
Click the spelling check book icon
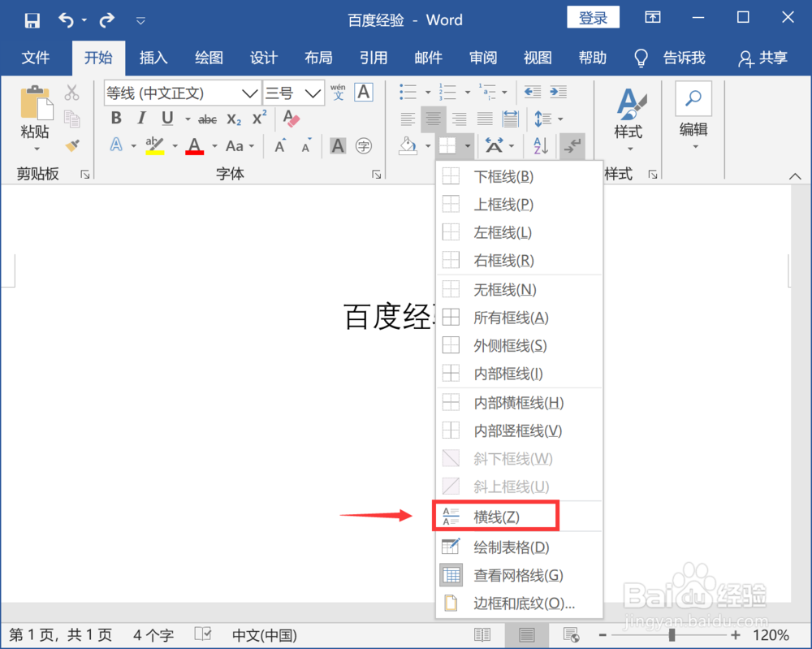point(202,634)
